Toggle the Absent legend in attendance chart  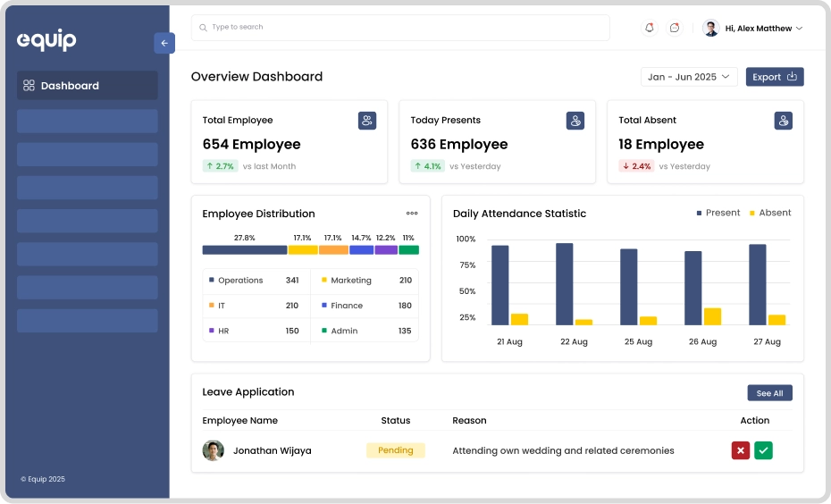pos(770,213)
